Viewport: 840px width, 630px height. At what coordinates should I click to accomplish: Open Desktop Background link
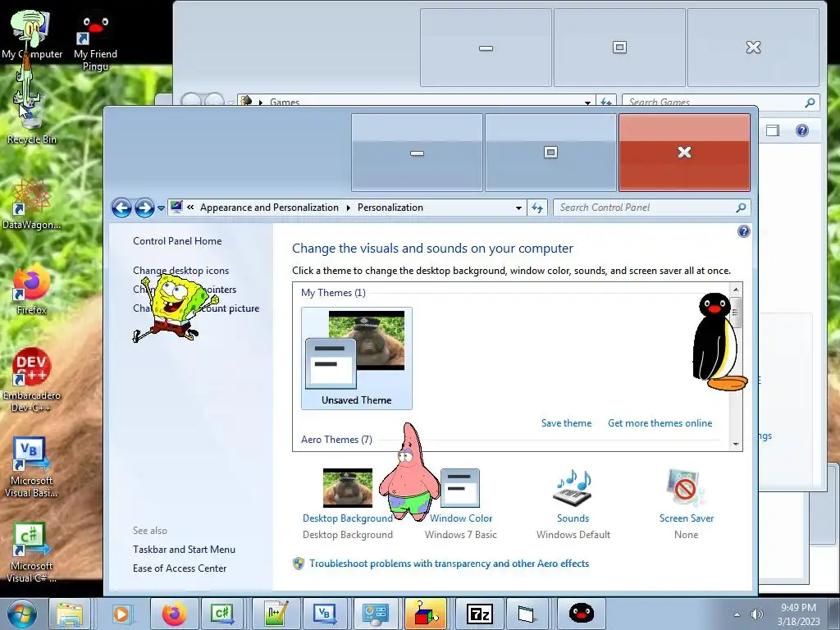click(348, 518)
